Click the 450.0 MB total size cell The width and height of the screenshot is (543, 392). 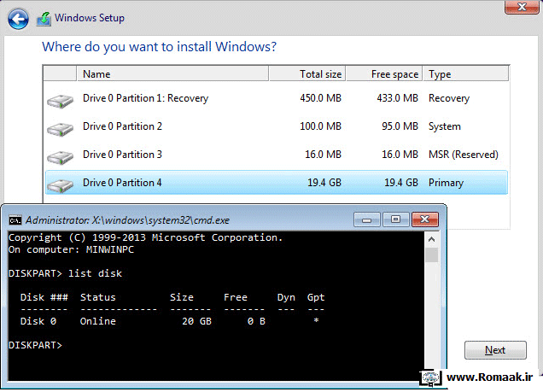(321, 98)
